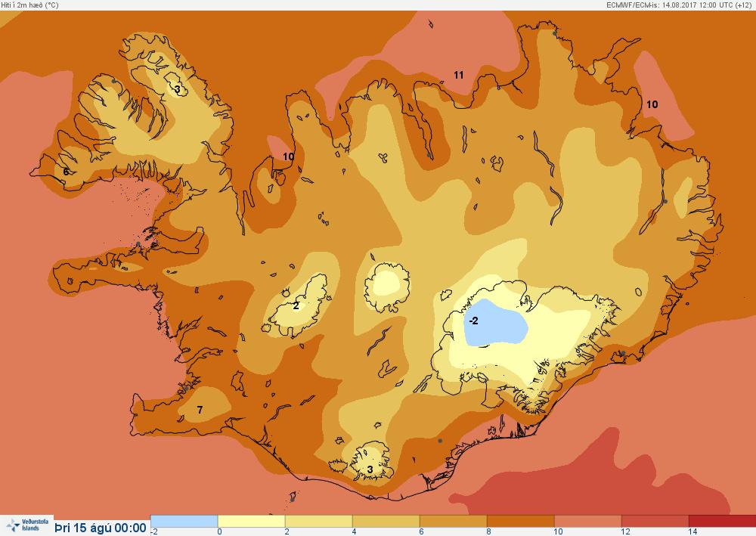The height and width of the screenshot is (536, 756).
Task: Select the 2 to 4 degree legend swatch
Action: (319, 521)
